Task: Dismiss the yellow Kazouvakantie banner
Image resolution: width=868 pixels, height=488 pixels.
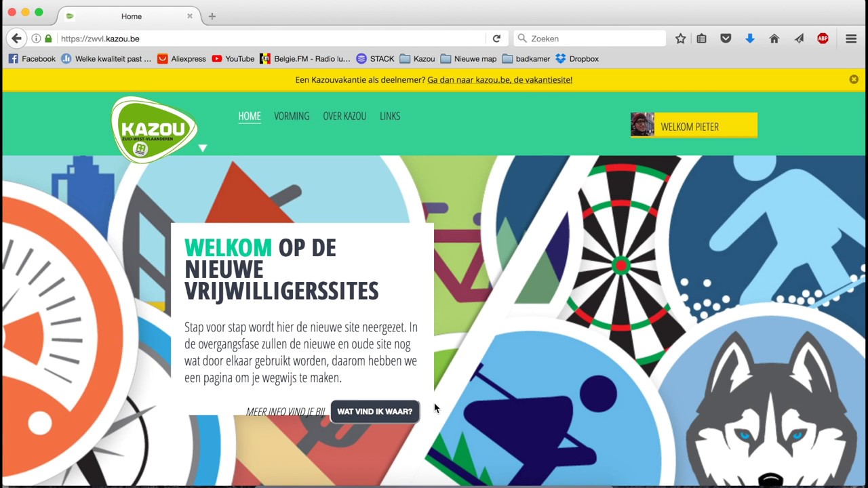Action: (x=854, y=79)
